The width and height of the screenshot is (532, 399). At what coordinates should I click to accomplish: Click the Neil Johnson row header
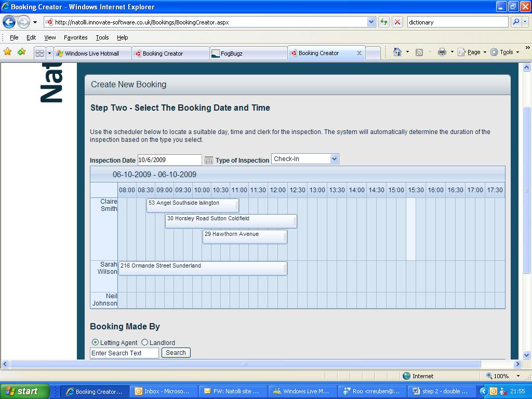click(104, 300)
